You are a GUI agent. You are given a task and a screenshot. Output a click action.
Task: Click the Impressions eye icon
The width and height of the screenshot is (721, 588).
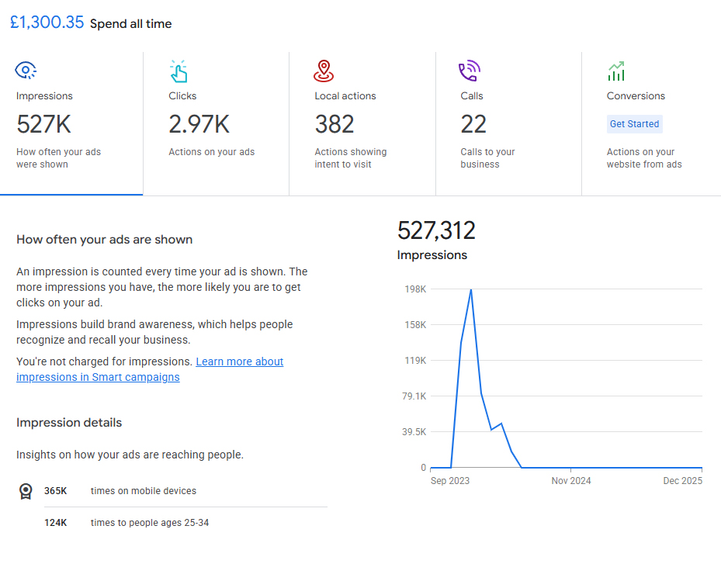pos(26,71)
